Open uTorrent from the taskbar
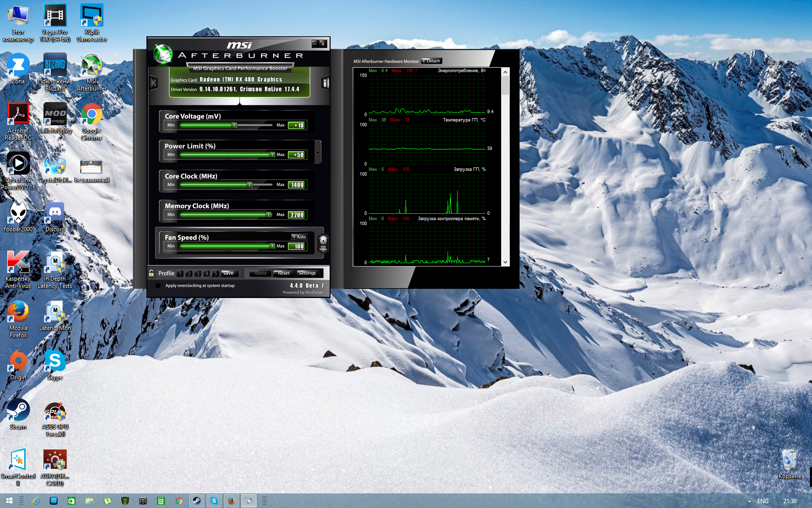The width and height of the screenshot is (812, 508). 107,501
